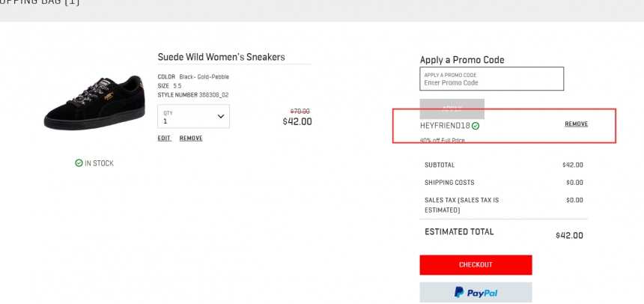
Task: Click the SALES TAX estimated label
Action: 461,205
